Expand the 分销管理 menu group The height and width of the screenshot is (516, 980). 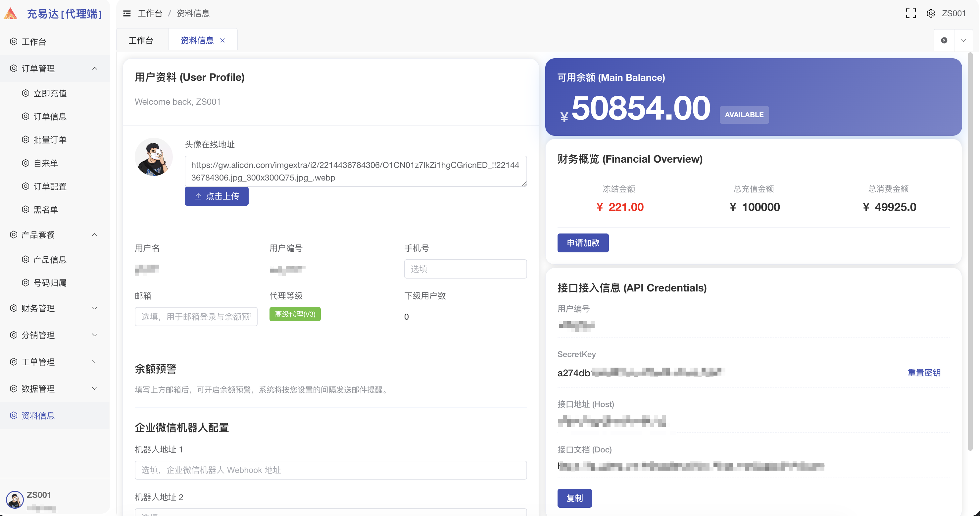(55, 335)
